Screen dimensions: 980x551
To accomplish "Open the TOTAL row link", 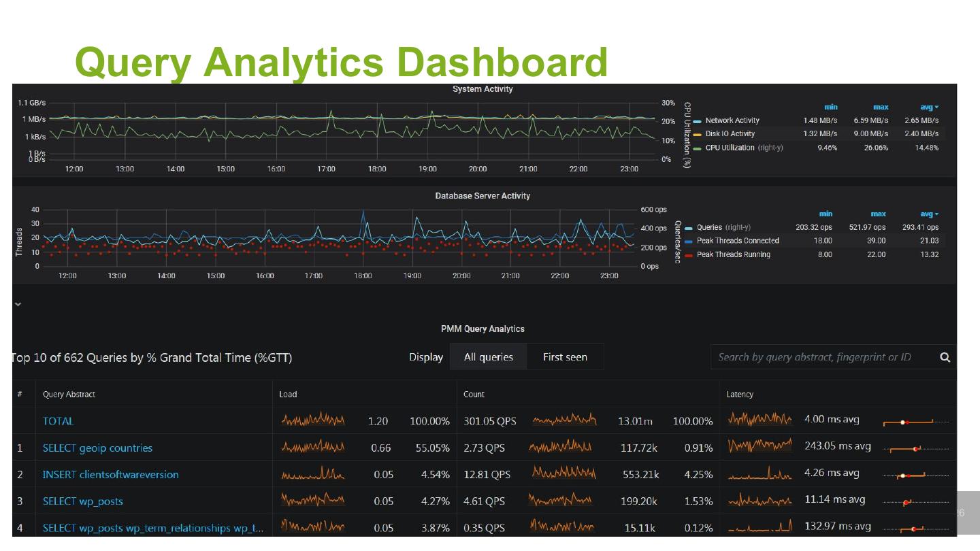I will coord(58,421).
